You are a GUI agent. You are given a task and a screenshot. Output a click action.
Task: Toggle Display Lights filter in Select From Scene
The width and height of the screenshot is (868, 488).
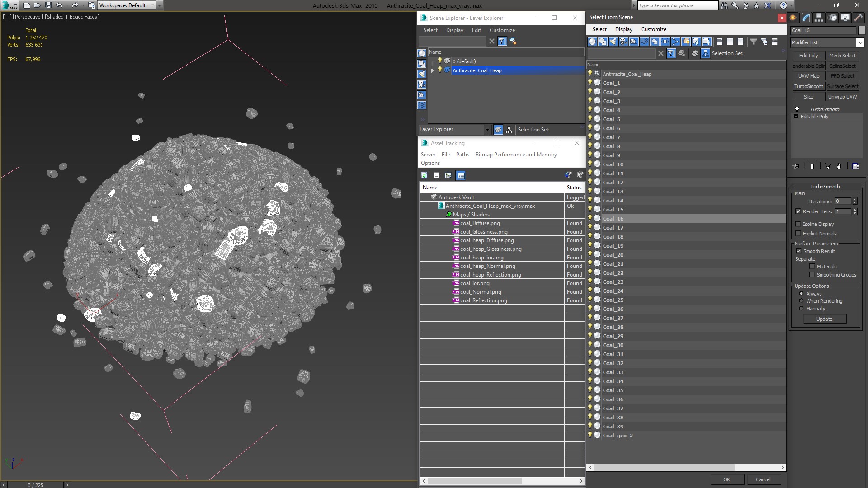click(x=613, y=42)
